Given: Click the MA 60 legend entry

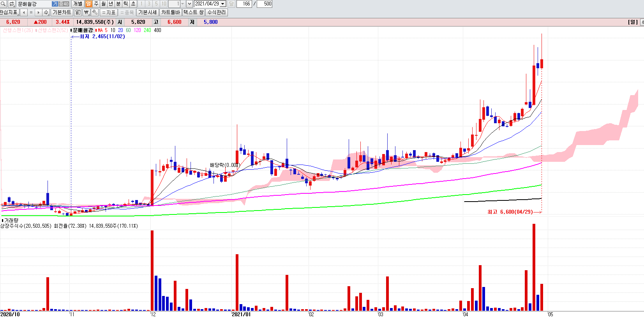Looking at the screenshot, I should click(128, 30).
